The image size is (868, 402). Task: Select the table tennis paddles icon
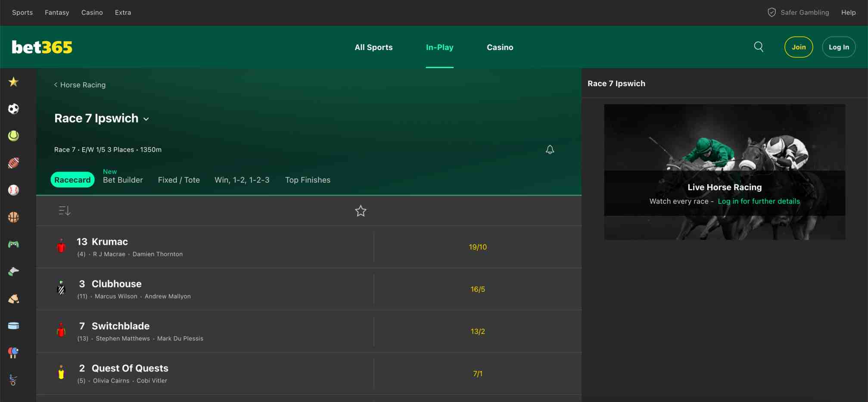13,353
